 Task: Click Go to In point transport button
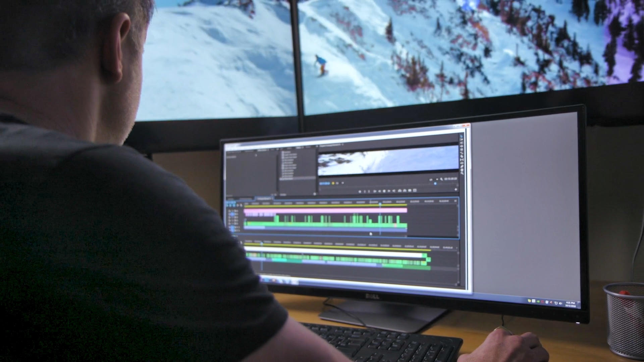pyautogui.click(x=375, y=191)
